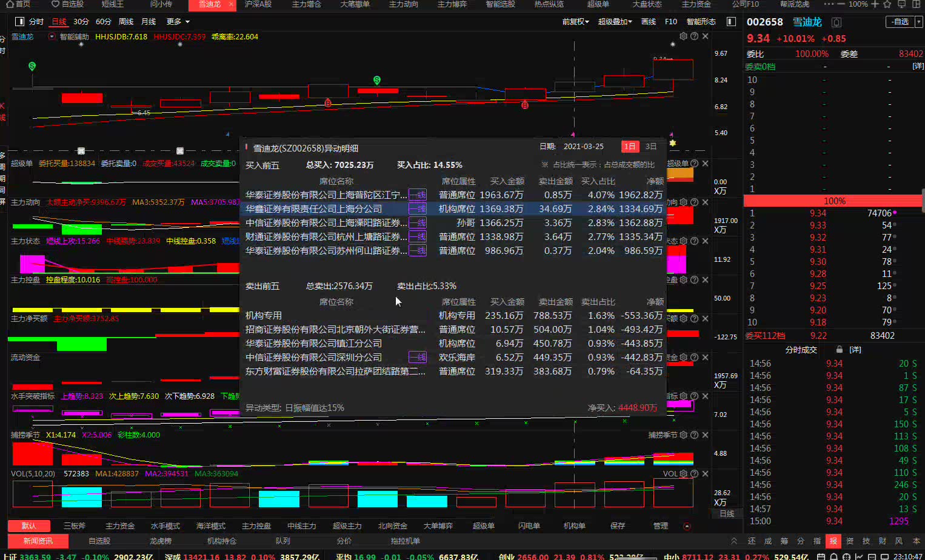Click the lock icon beside 分时成交
The image size is (925, 560).
click(x=840, y=350)
